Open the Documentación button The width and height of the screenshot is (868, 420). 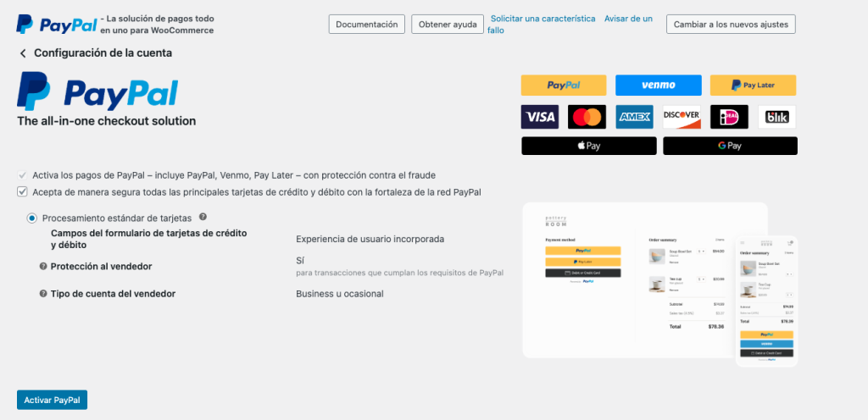(366, 25)
